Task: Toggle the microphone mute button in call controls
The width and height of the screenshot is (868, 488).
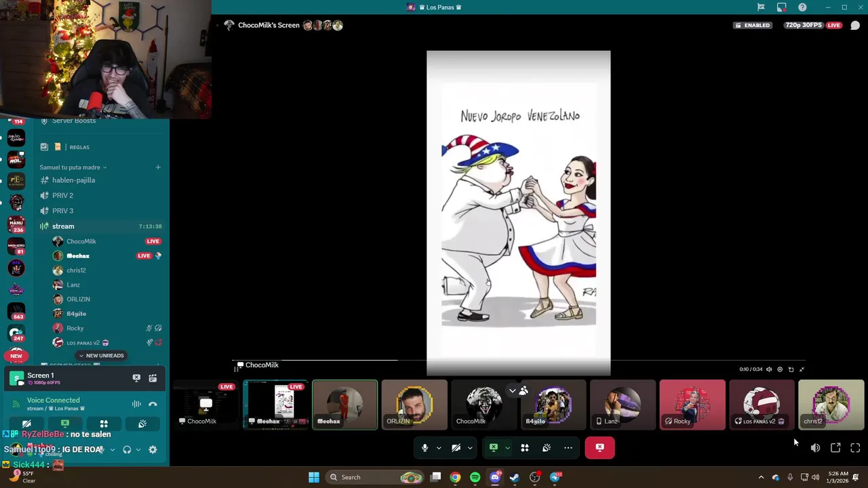Action: pyautogui.click(x=425, y=448)
